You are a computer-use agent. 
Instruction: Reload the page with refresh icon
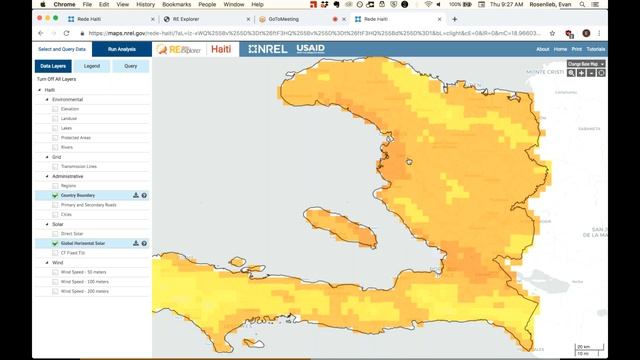(x=67, y=33)
